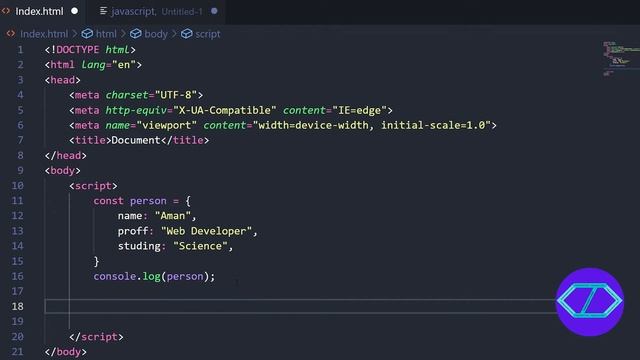Click the lang="en" attribute
The height and width of the screenshot is (360, 640).
click(108, 65)
